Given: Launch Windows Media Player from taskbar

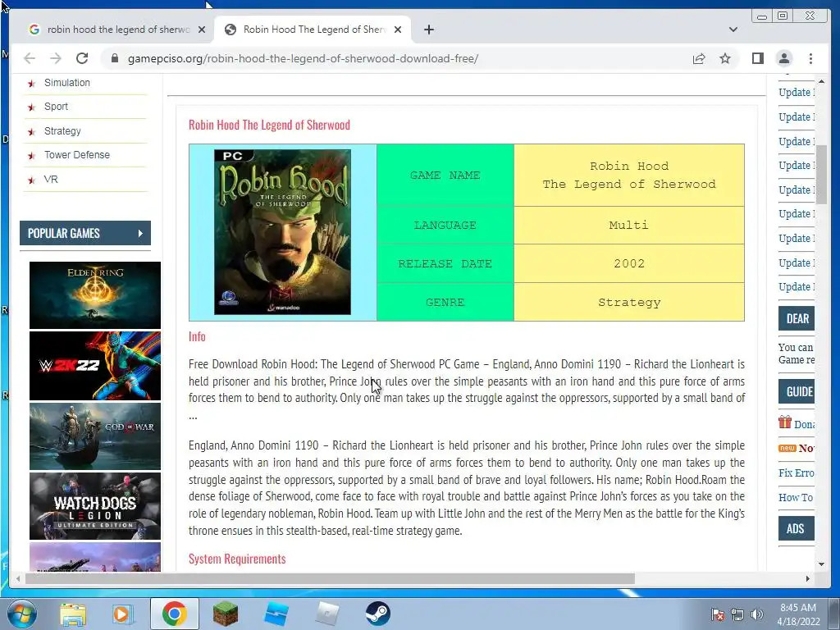Looking at the screenshot, I should click(x=123, y=614).
